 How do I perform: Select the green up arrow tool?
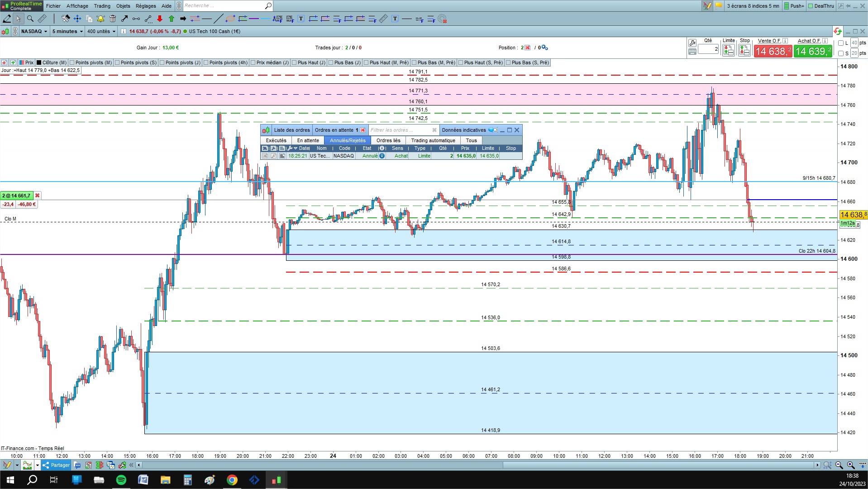coord(172,19)
